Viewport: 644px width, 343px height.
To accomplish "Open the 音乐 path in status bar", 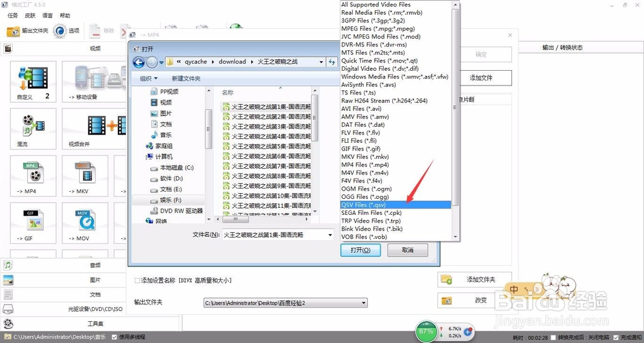I will pyautogui.click(x=59, y=337).
